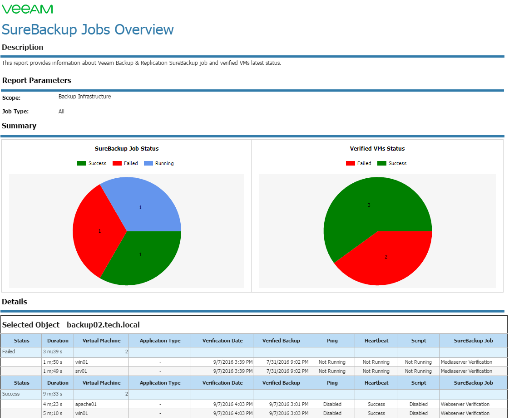Click the green Success swatch in Verified VMs Status legend

click(x=382, y=163)
